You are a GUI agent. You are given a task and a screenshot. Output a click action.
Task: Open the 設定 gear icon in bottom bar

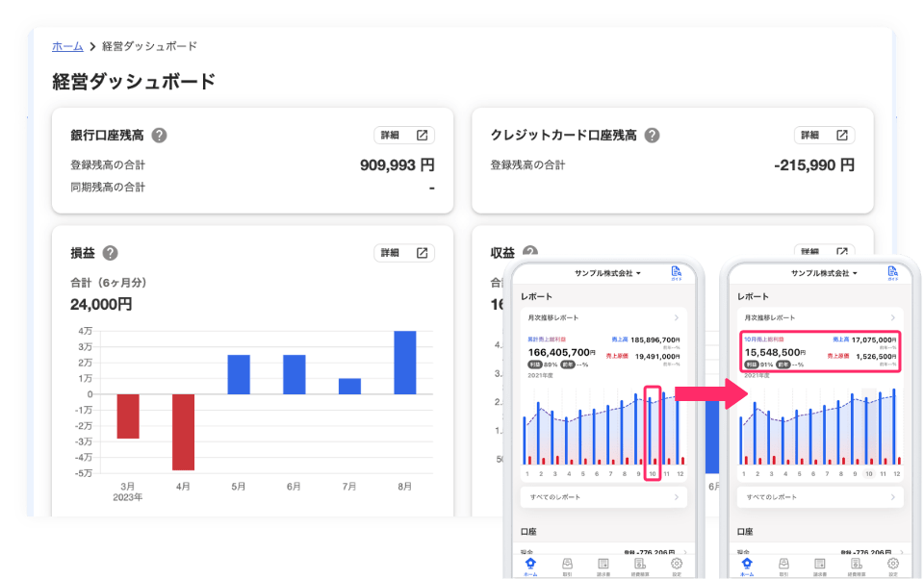(676, 566)
